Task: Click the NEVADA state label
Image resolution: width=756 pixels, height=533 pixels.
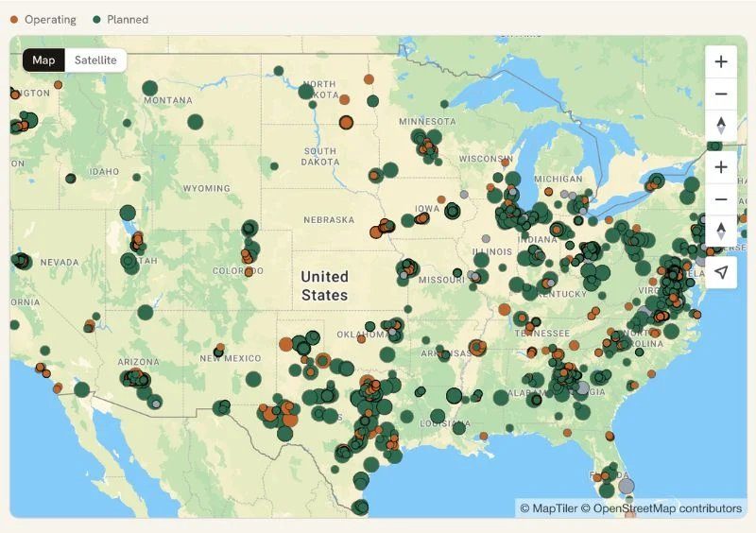Action: point(60,263)
